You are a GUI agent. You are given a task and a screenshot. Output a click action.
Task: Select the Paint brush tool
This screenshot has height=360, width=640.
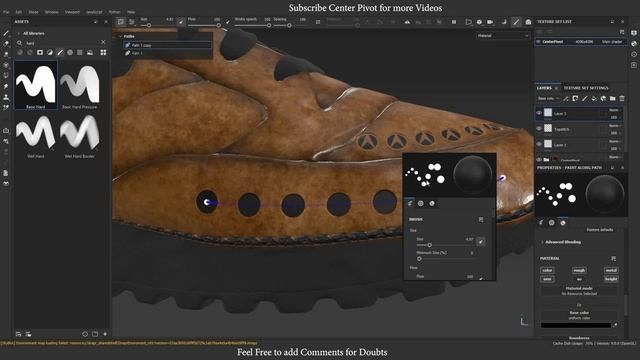click(x=6, y=33)
